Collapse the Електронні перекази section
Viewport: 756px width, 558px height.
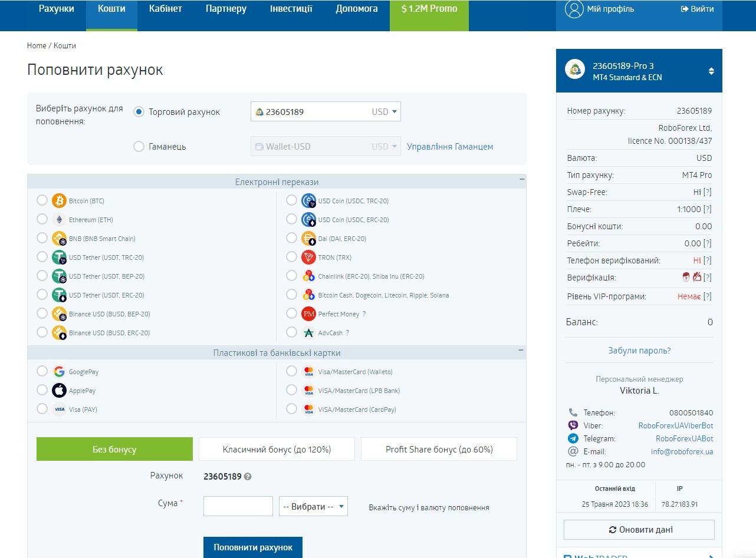(x=521, y=179)
